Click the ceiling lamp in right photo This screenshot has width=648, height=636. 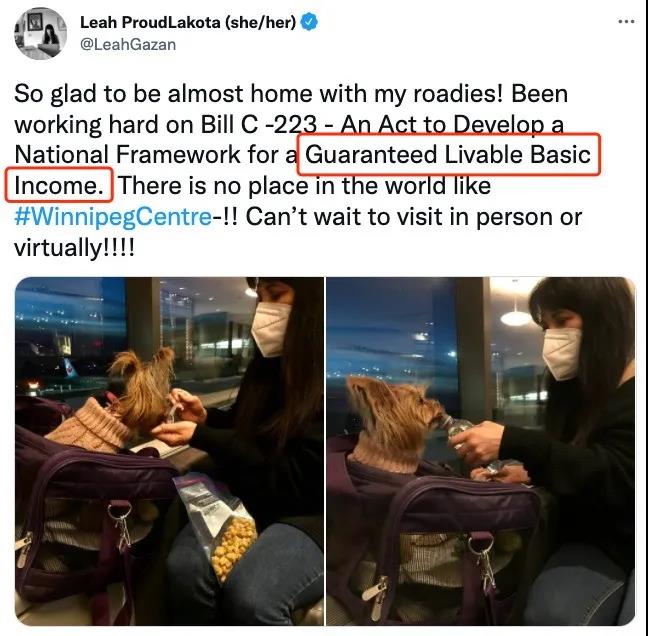tap(515, 318)
